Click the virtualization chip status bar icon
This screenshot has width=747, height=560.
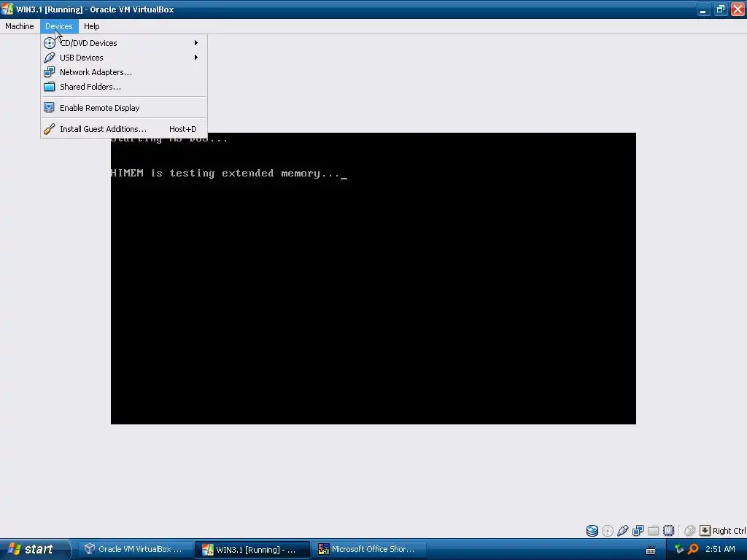tap(668, 531)
